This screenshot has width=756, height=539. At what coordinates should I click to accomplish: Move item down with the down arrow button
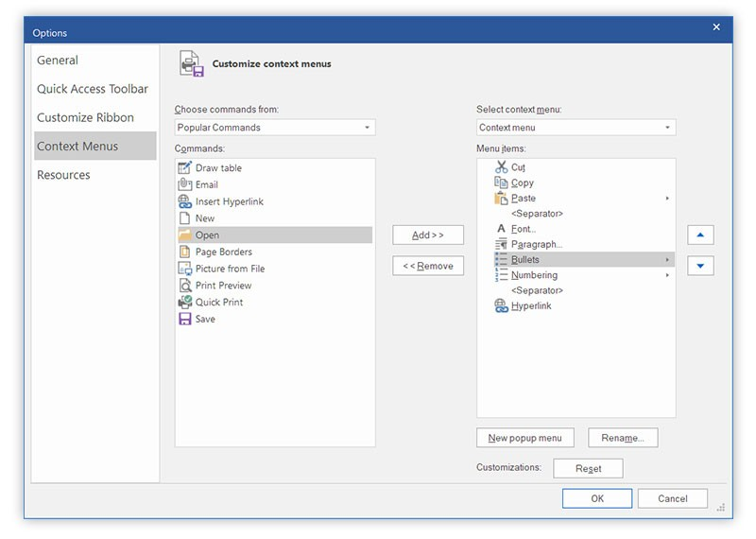[x=700, y=266]
